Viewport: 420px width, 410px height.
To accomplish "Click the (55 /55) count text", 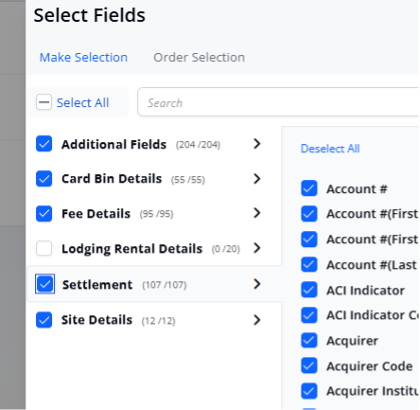I will point(188,180).
